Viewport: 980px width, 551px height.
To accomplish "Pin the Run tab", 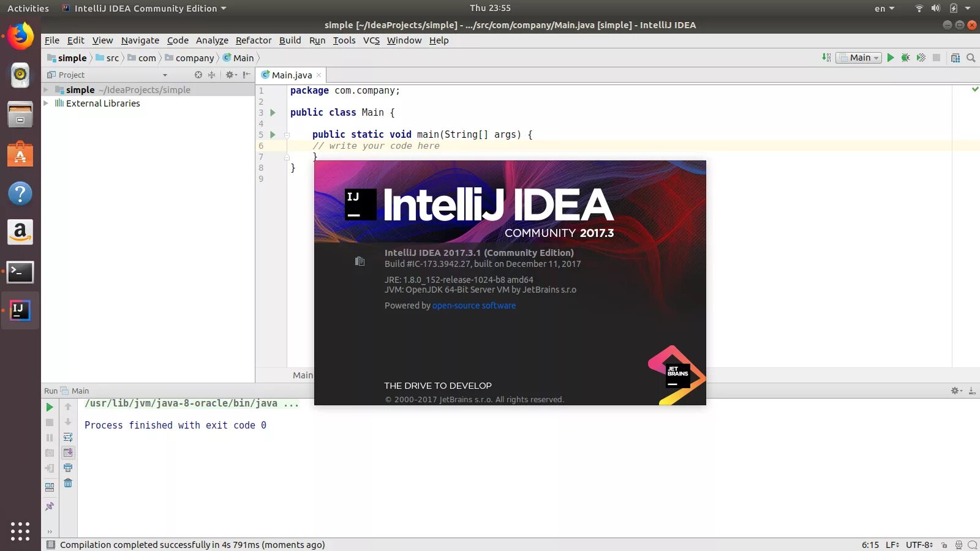I will coord(50,506).
